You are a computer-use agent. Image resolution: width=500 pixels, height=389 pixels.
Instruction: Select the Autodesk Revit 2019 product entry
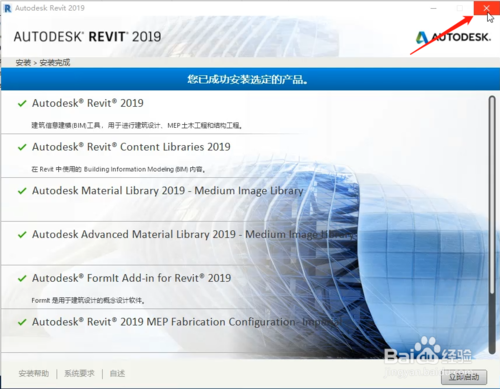[x=88, y=103]
